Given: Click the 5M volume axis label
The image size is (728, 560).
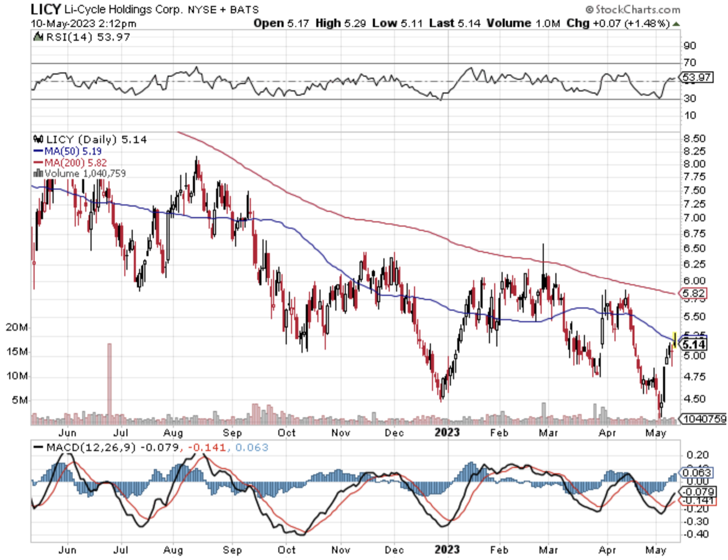Looking at the screenshot, I should [x=20, y=400].
